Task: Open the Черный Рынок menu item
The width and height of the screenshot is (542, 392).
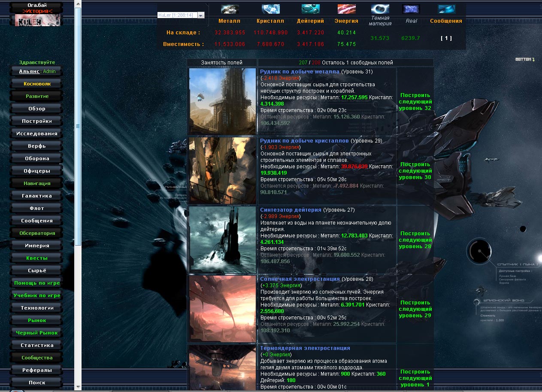Action: pyautogui.click(x=37, y=333)
